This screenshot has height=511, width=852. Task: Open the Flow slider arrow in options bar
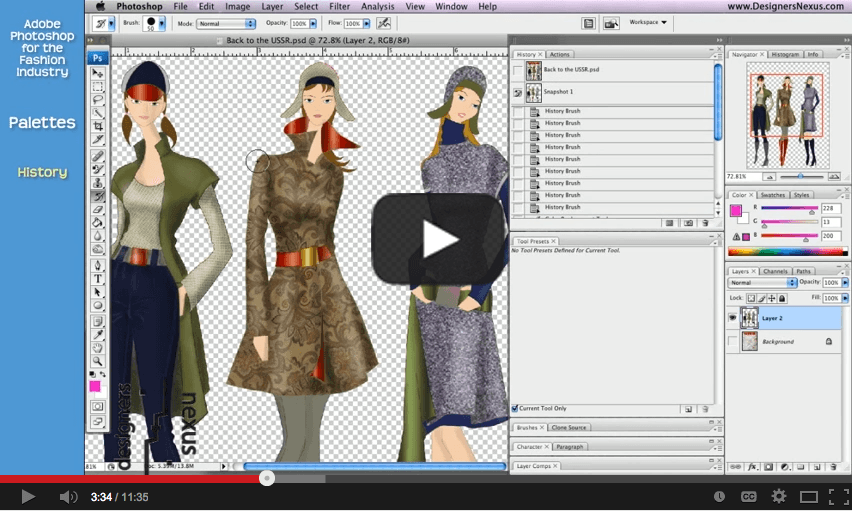[x=367, y=24]
